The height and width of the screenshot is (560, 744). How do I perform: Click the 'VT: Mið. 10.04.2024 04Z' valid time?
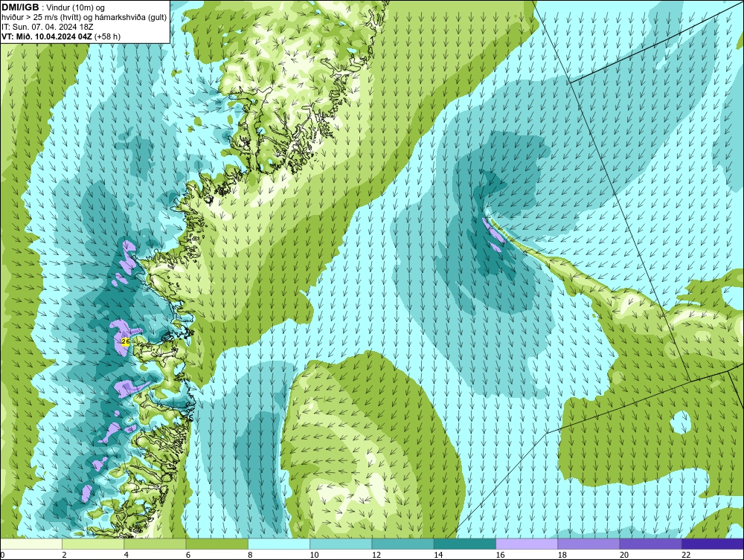tap(47, 36)
